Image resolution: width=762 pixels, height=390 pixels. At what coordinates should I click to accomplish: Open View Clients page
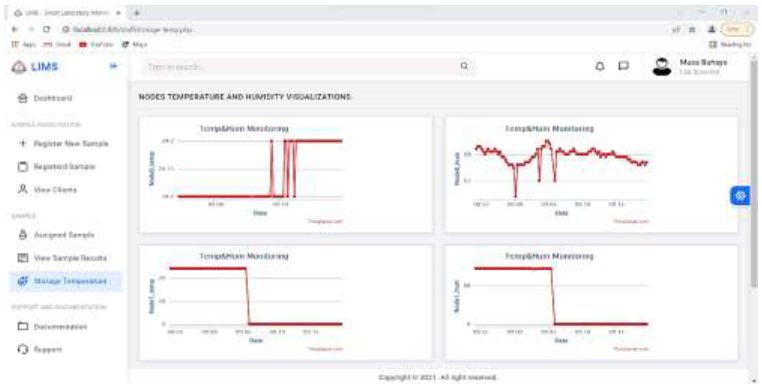pyautogui.click(x=47, y=189)
